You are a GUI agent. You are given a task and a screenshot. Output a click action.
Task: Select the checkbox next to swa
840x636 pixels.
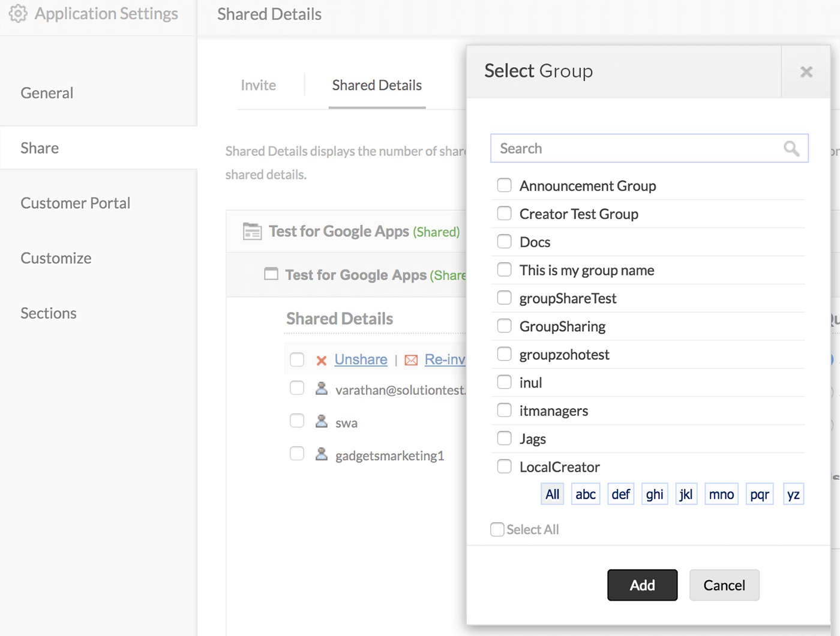point(297,421)
